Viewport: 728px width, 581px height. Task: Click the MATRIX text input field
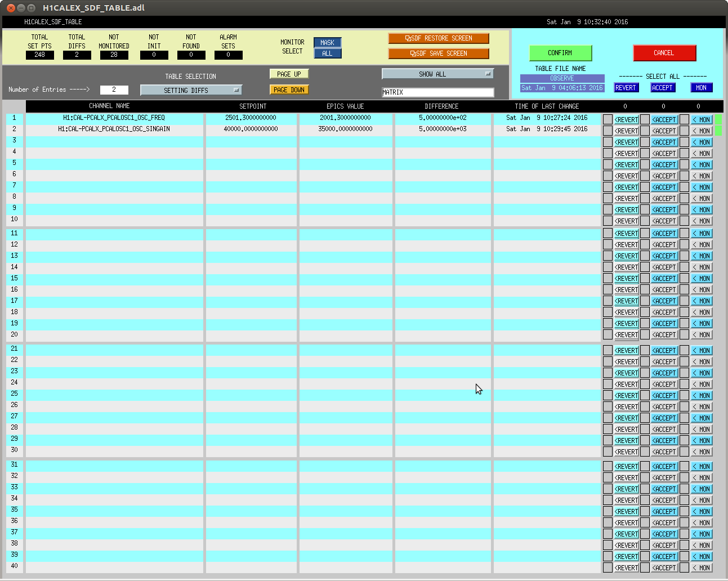[437, 92]
